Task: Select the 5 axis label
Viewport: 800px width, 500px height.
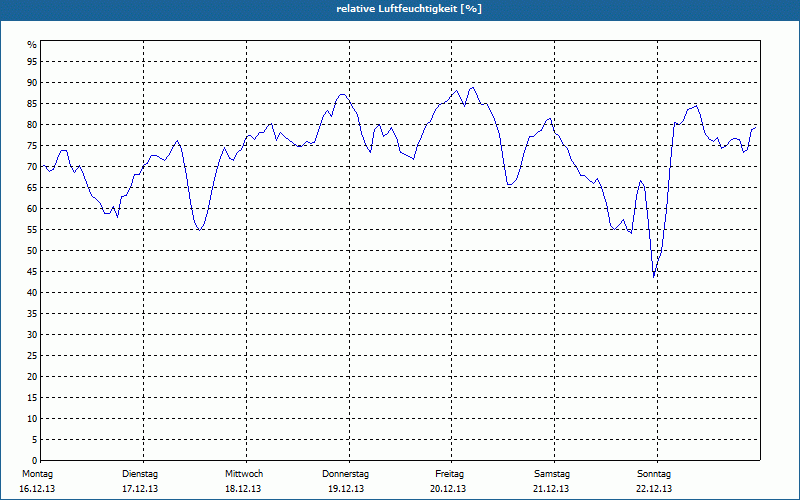Action: click(x=34, y=439)
